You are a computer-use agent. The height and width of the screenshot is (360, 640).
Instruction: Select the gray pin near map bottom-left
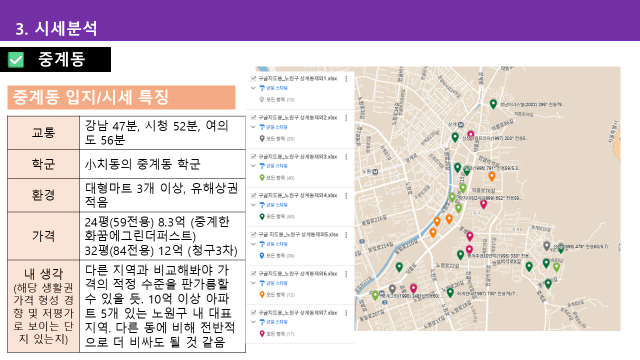[392, 289]
